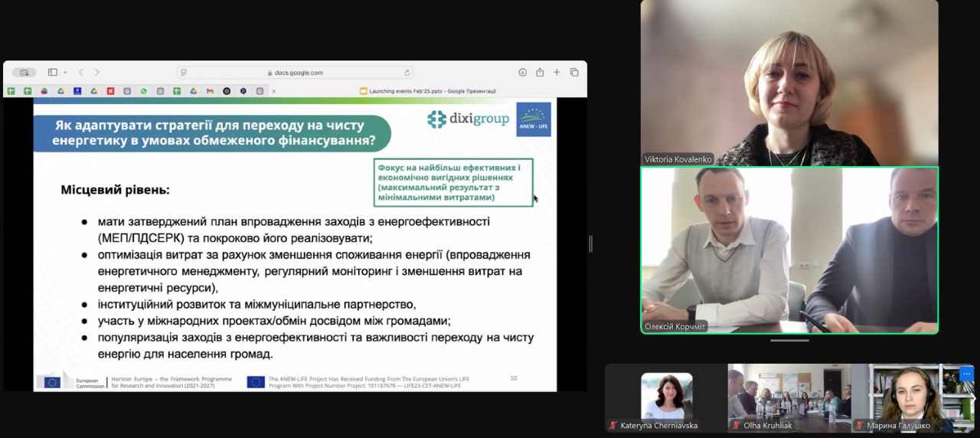Click the page reader icon in address bar
980x438 pixels.
click(183, 73)
